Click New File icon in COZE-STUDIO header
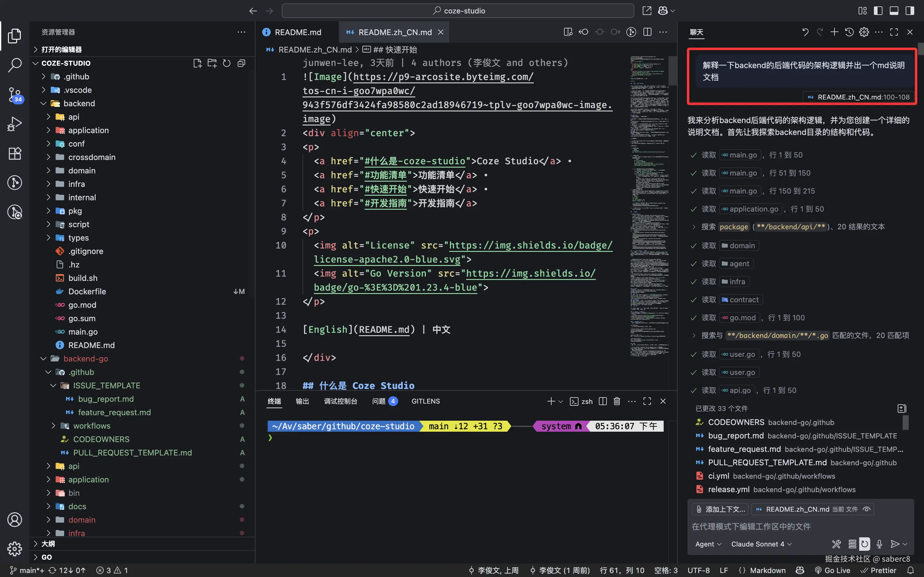This screenshot has width=924, height=577. click(197, 64)
